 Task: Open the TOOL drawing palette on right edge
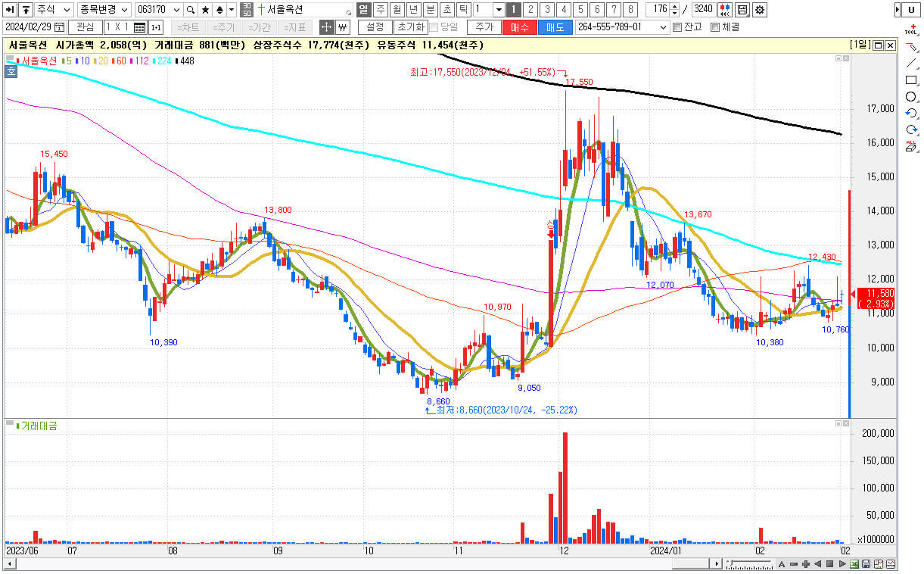tap(911, 33)
